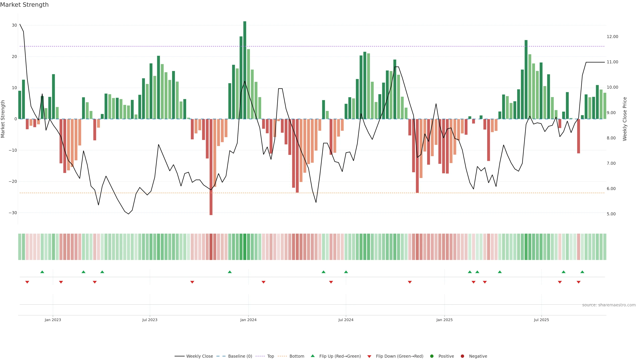Image resolution: width=644 pixels, height=362 pixels.
Task: Click the green Positive circle in the legend
Action: [432, 356]
